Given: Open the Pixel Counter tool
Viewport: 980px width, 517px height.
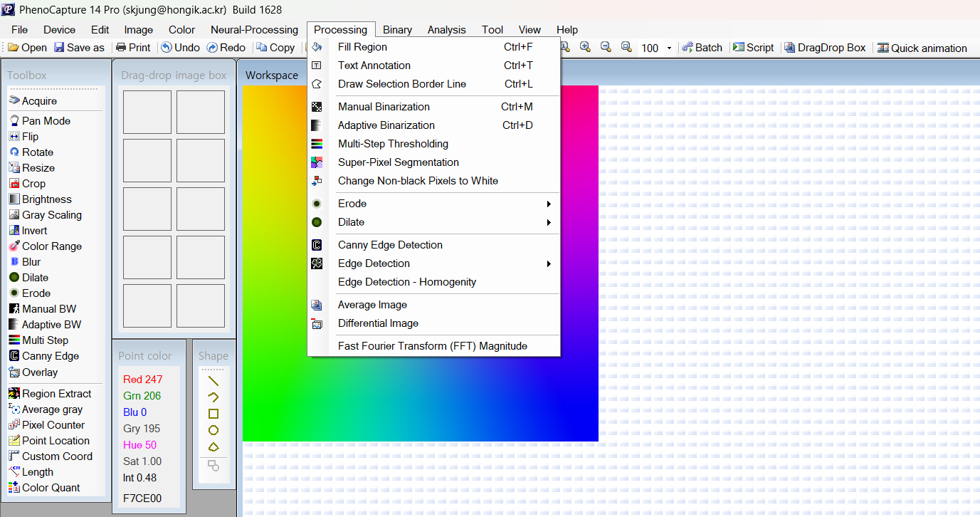Looking at the screenshot, I should click(47, 425).
